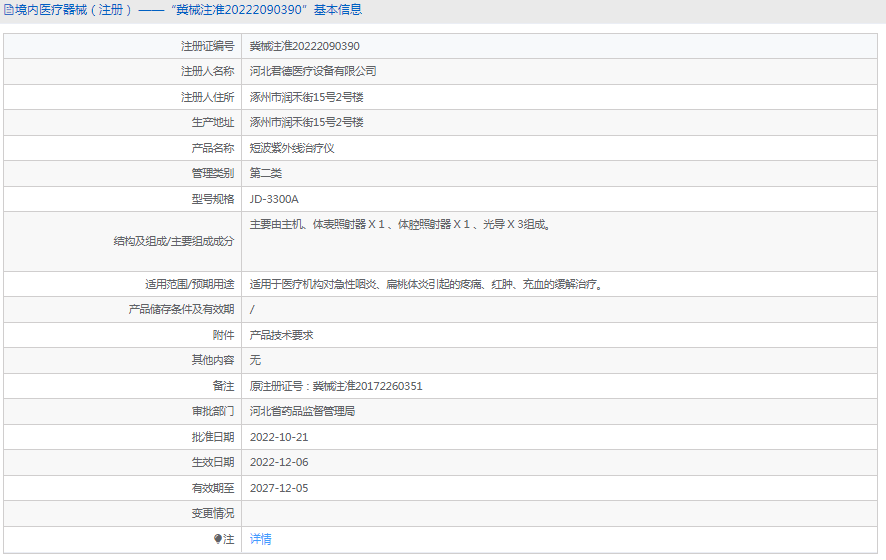Click the 结构及组成 composition description text

coord(399,225)
